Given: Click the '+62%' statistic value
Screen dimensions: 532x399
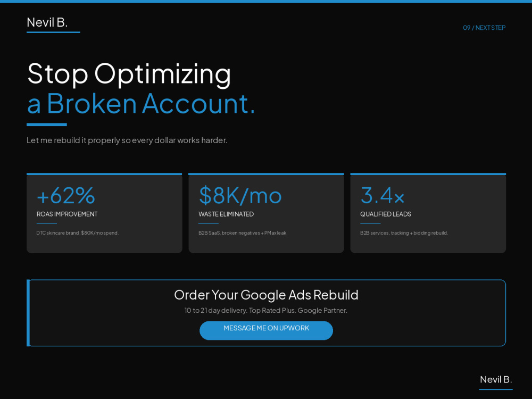Looking at the screenshot, I should click(x=66, y=195).
